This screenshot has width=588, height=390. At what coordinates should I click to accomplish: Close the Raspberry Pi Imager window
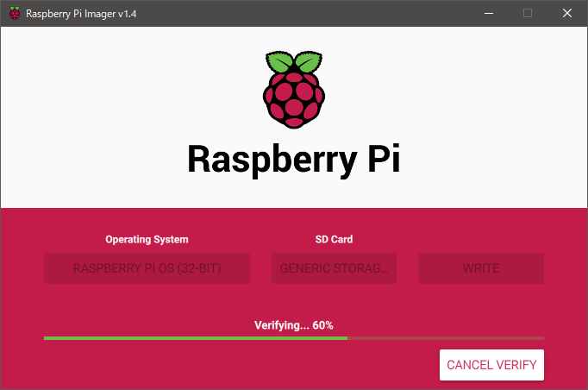point(566,14)
